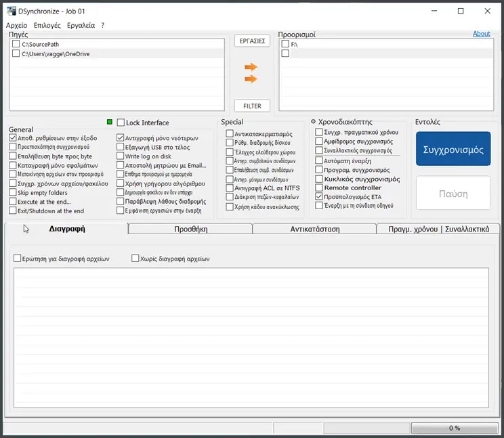Click the Παύση button
This screenshot has width=504, height=438.
tap(453, 194)
